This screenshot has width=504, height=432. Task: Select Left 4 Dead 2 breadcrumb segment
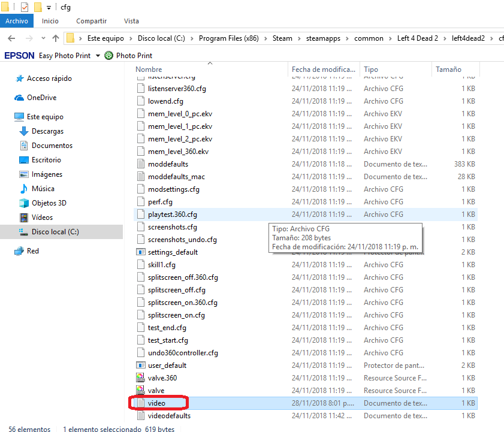(x=418, y=38)
